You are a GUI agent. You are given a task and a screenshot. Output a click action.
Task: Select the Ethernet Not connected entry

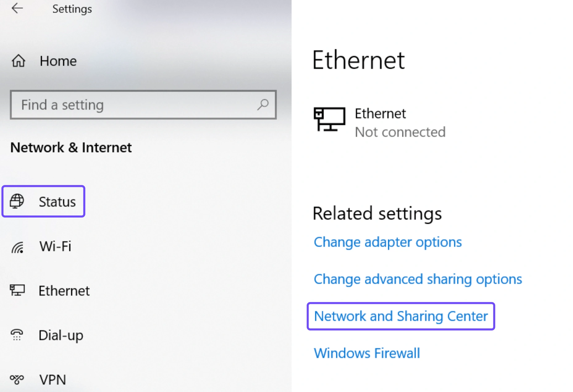380,123
